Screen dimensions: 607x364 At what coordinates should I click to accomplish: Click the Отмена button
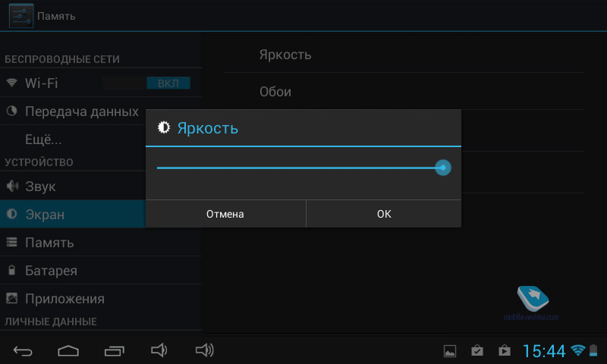pos(225,214)
